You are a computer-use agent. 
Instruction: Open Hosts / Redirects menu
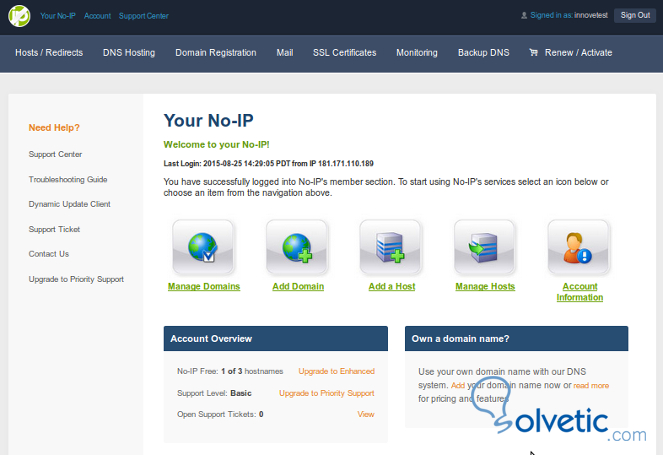(x=49, y=53)
